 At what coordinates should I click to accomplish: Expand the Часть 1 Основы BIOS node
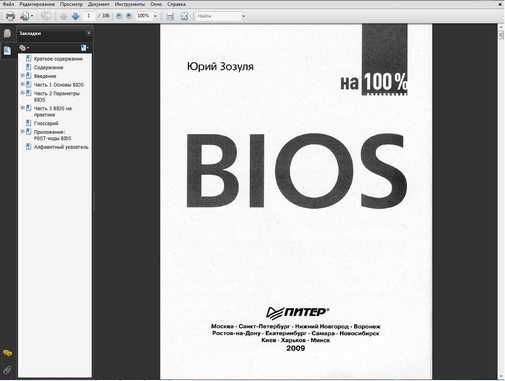click(22, 84)
